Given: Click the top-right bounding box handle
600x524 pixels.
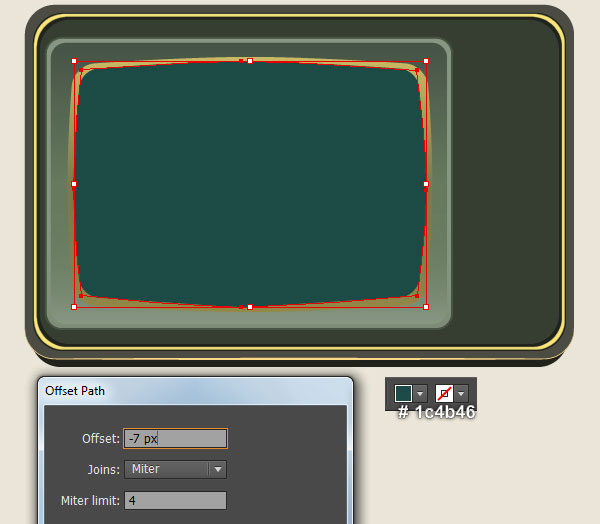Looking at the screenshot, I should 426,61.
